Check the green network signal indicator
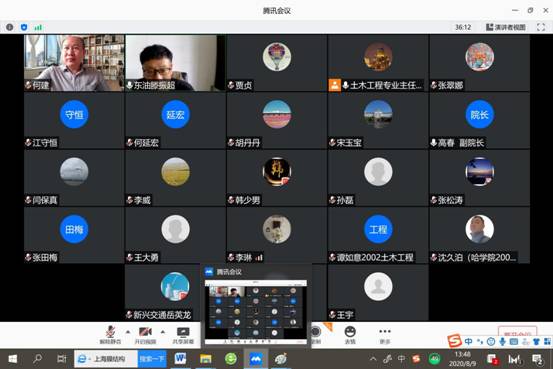 38,27
